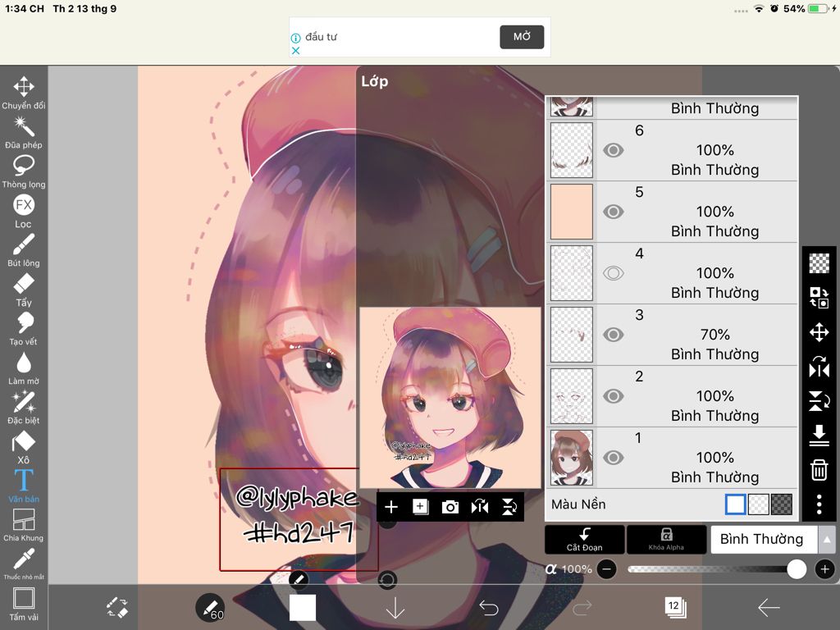
Task: Toggle brush eraser switch icon
Action: point(116,608)
